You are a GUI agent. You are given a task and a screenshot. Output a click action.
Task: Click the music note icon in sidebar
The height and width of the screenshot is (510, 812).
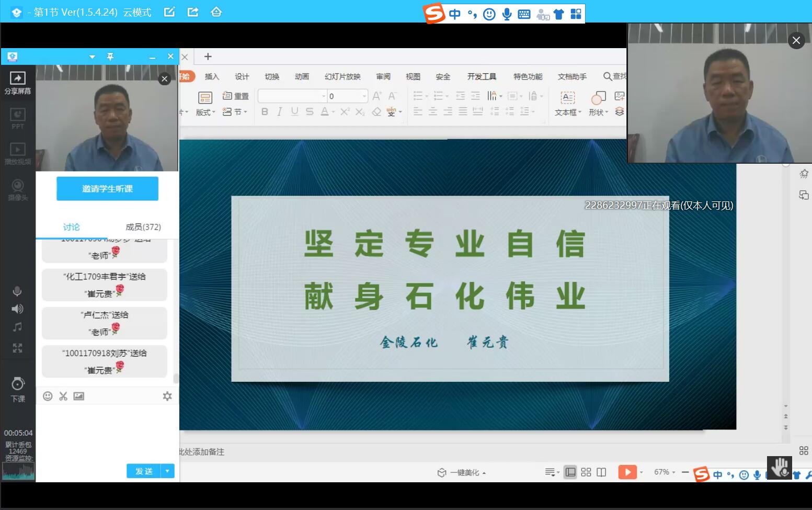pos(17,327)
